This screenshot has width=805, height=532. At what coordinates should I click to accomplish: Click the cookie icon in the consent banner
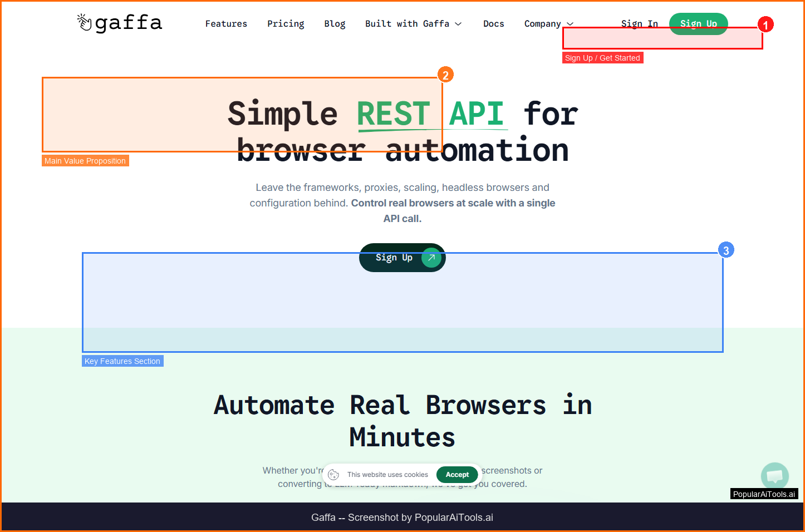pos(333,475)
